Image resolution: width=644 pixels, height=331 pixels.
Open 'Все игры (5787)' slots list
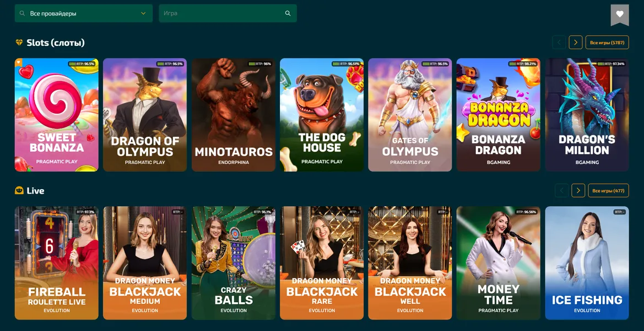(607, 42)
